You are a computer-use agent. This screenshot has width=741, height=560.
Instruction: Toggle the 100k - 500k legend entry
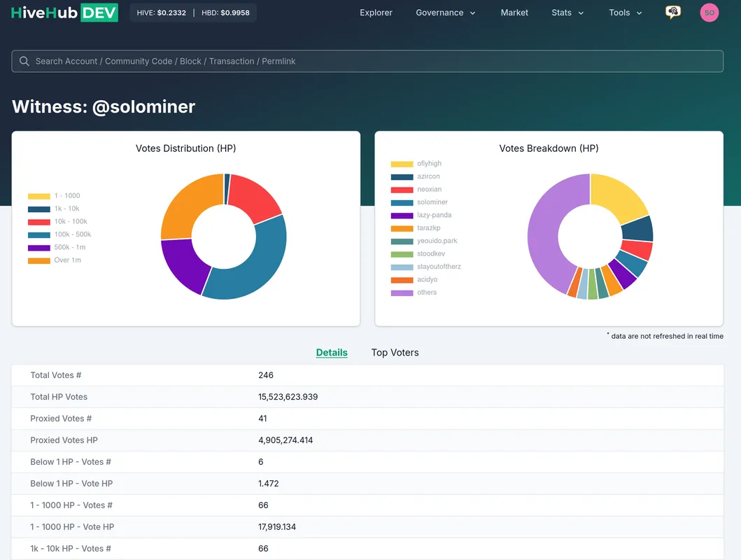(x=59, y=234)
